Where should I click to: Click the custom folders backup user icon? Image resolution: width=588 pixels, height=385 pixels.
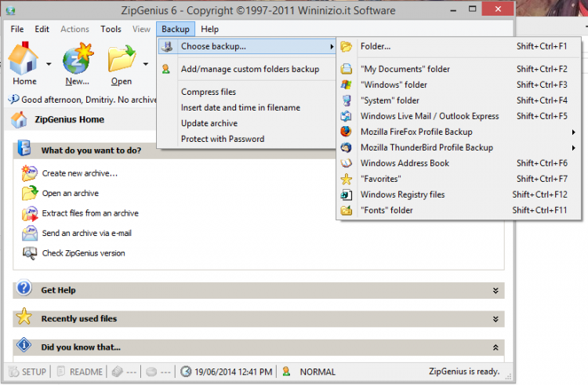click(x=165, y=69)
